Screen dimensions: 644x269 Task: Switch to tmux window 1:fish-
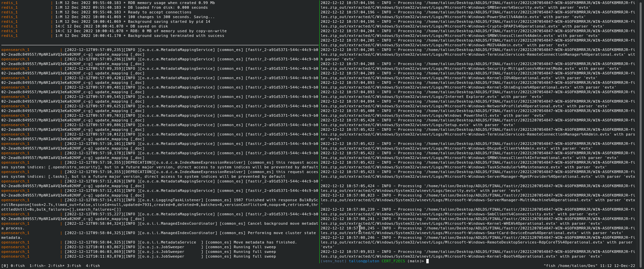pos(37,266)
